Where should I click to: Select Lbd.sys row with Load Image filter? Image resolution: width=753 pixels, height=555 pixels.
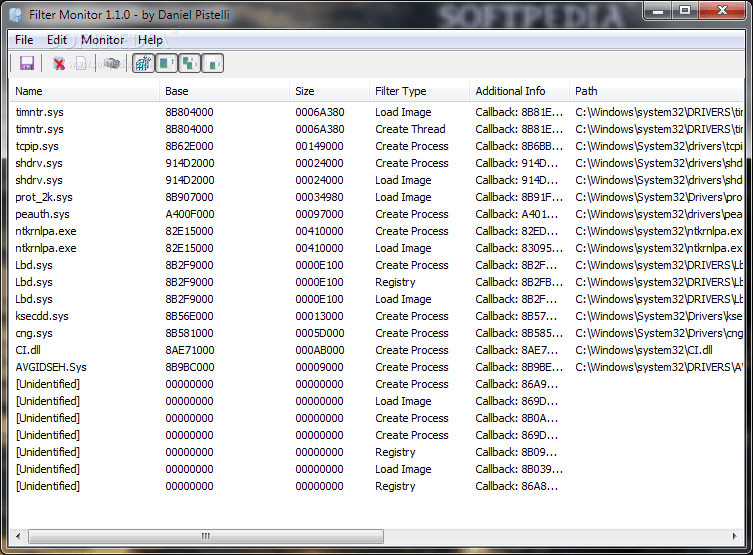pyautogui.click(x=376, y=299)
